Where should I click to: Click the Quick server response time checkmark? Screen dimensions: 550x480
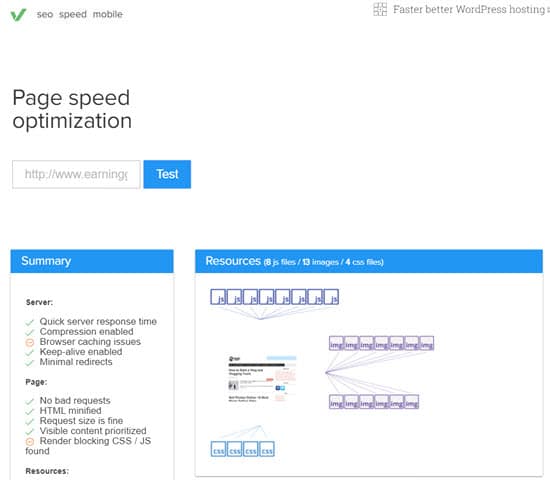point(30,322)
